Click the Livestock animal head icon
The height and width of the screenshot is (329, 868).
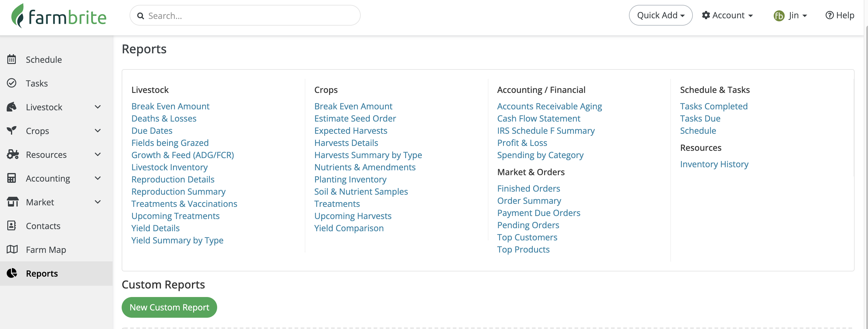[x=12, y=107]
